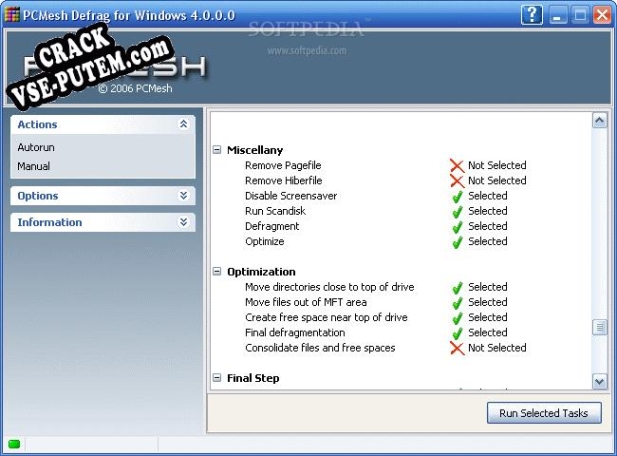Click the scrollbar down arrow in task list
617x456 pixels.
click(599, 381)
